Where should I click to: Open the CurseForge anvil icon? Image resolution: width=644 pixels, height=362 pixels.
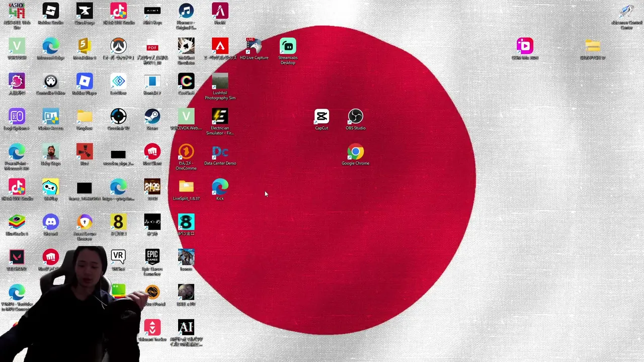85,11
